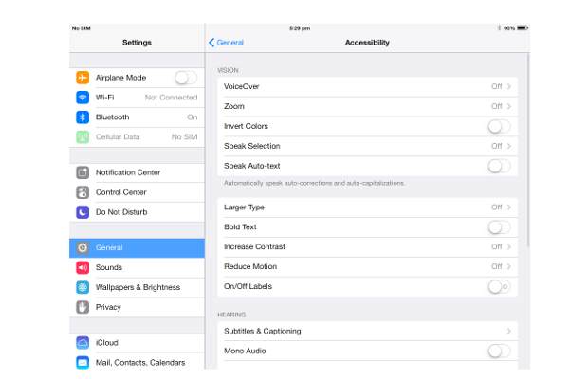Open Wallpapers & Brightness settings
This screenshot has width=588, height=379.
click(137, 287)
